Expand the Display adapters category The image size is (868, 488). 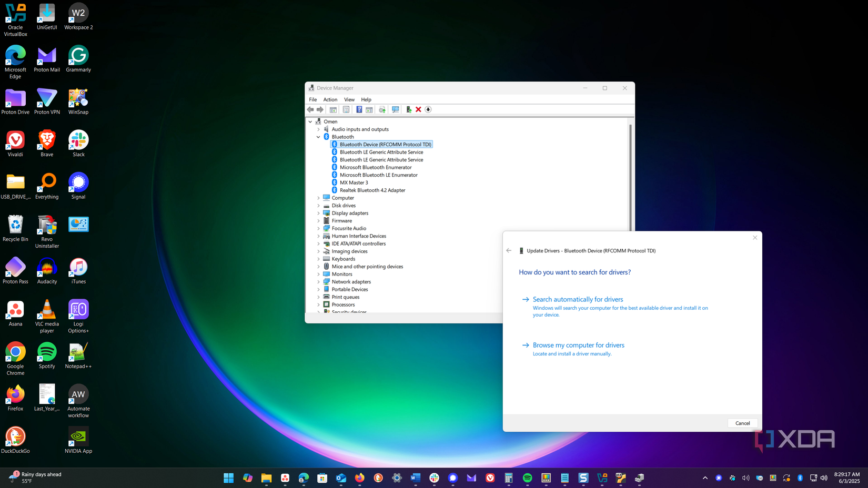(x=318, y=213)
